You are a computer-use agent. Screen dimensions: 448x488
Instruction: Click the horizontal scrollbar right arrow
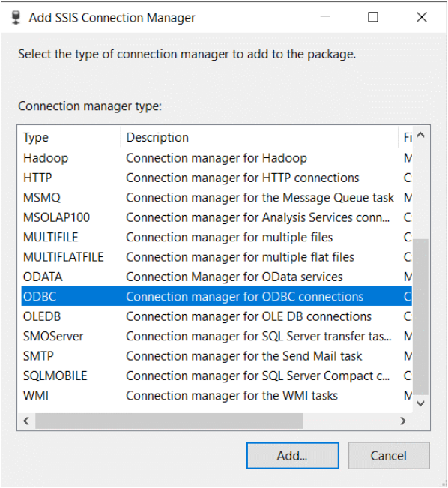point(403,421)
